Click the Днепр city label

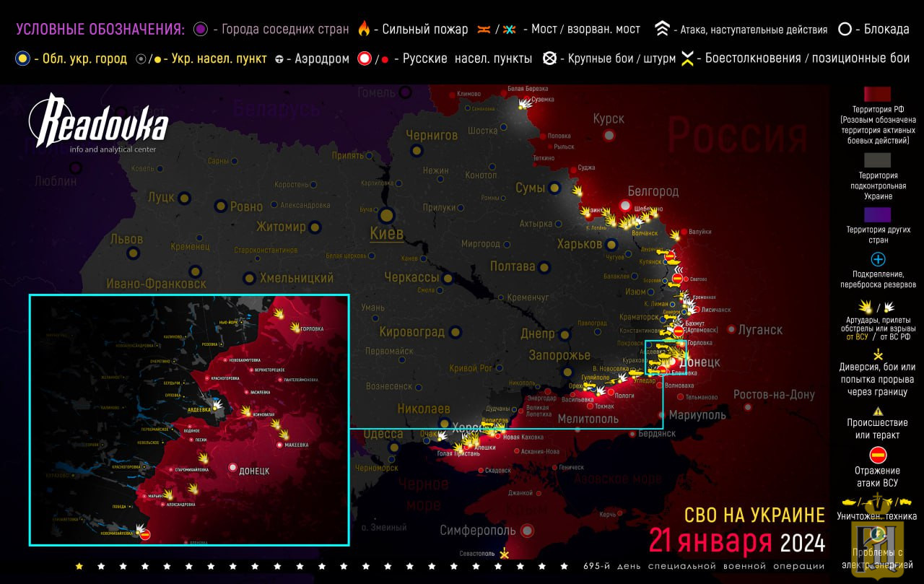pyautogui.click(x=538, y=334)
